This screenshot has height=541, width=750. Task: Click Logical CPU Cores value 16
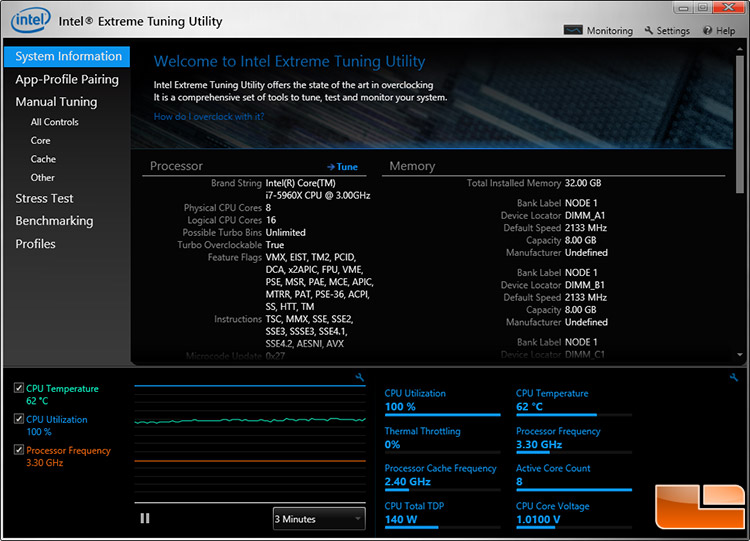click(x=271, y=220)
